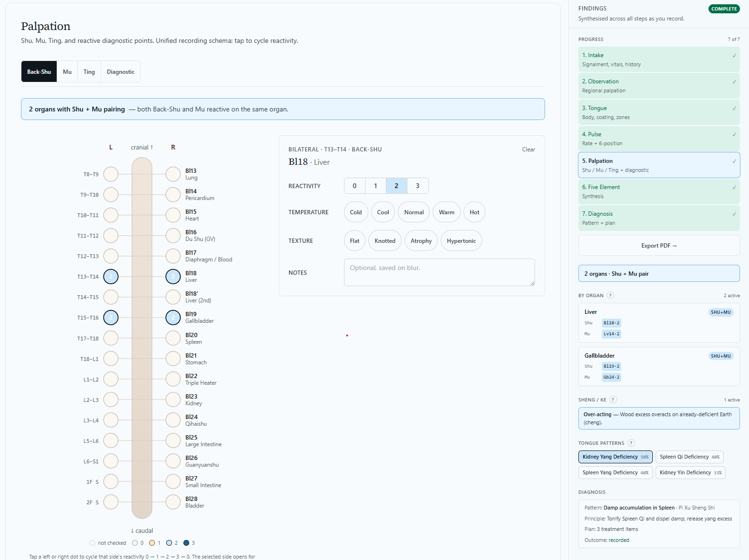
Task: Select Cool temperature
Action: [x=383, y=212]
